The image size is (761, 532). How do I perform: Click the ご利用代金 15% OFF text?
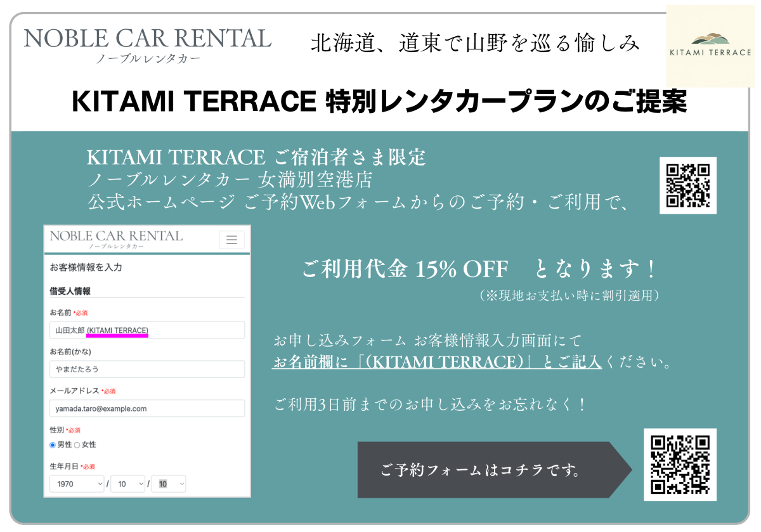pos(405,269)
